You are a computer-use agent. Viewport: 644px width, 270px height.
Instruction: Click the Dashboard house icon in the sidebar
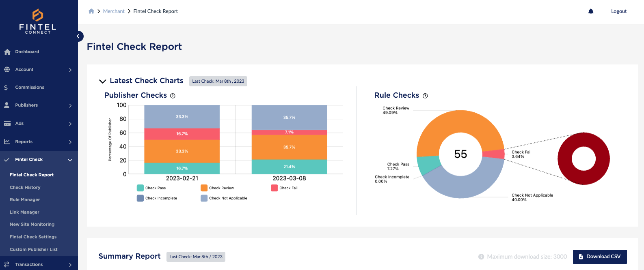pyautogui.click(x=7, y=52)
